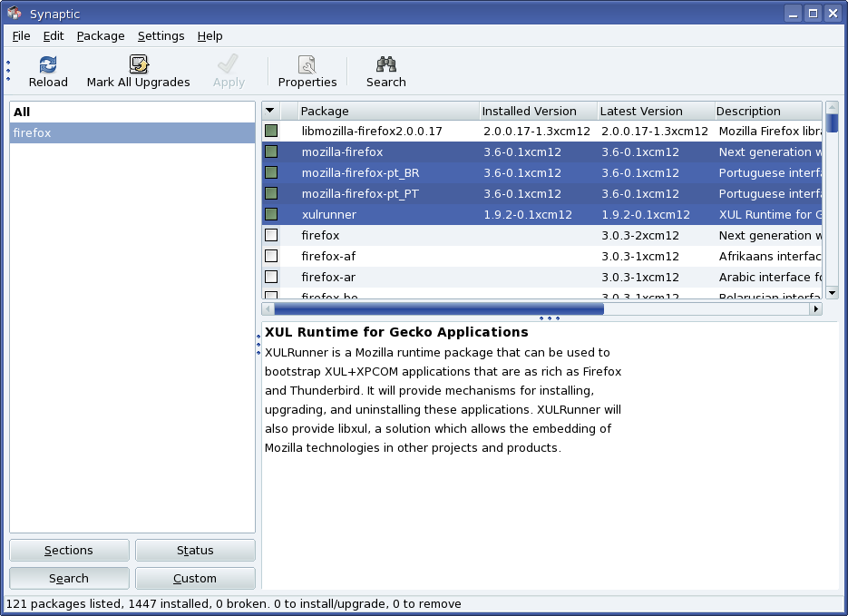
Task: Click the Status filter button
Action: (x=195, y=550)
